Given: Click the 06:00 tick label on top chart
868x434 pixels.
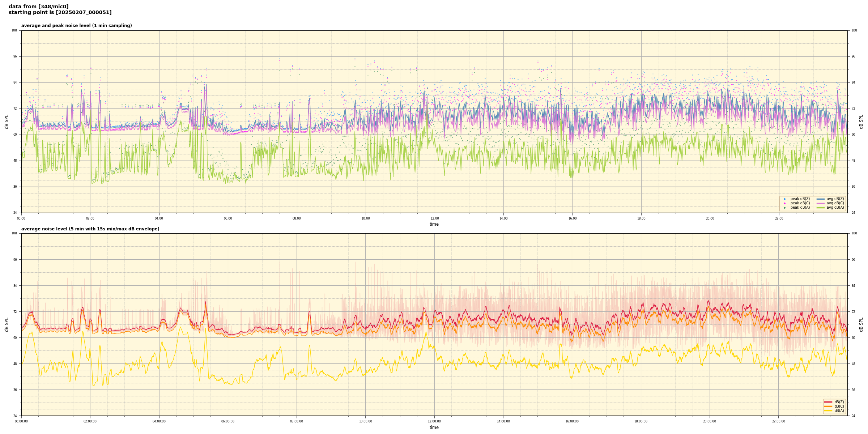Looking at the screenshot, I should tap(228, 218).
